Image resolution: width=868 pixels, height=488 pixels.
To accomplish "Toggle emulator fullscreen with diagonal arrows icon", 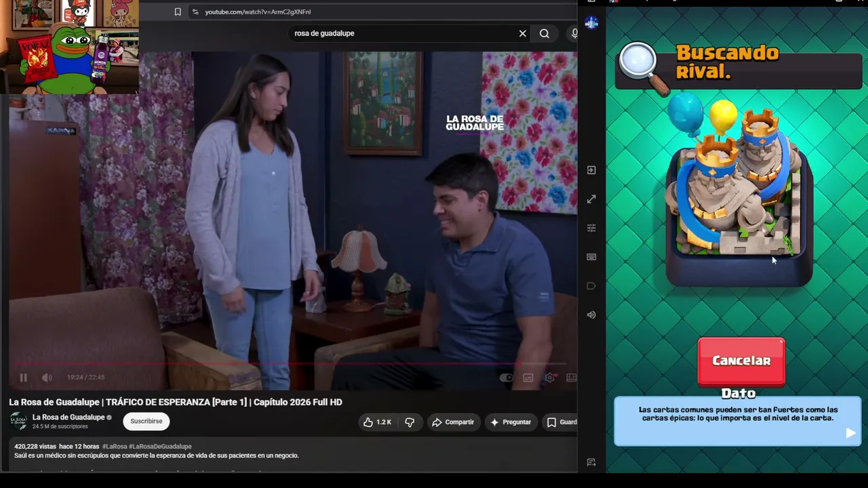I will pyautogui.click(x=591, y=199).
